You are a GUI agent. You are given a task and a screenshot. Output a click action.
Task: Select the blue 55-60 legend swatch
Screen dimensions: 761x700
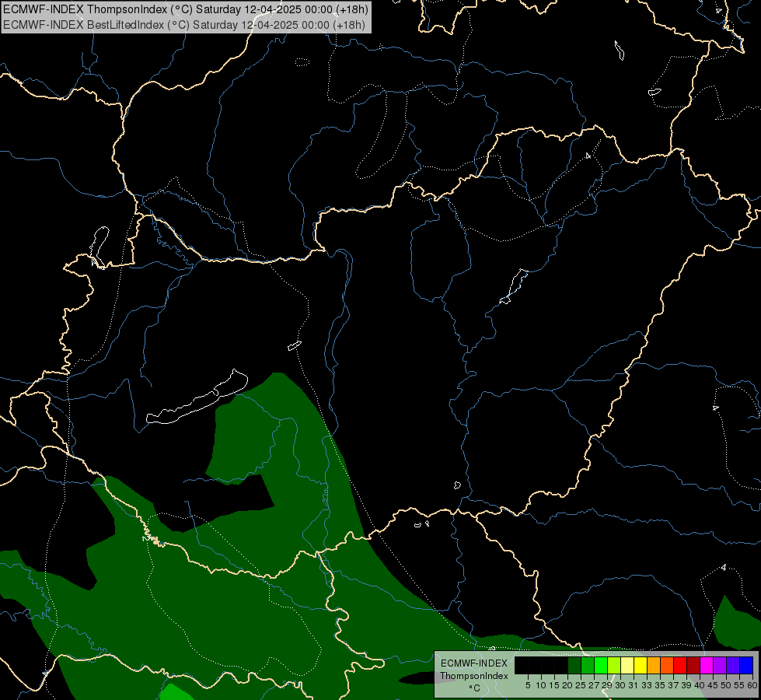[746, 665]
